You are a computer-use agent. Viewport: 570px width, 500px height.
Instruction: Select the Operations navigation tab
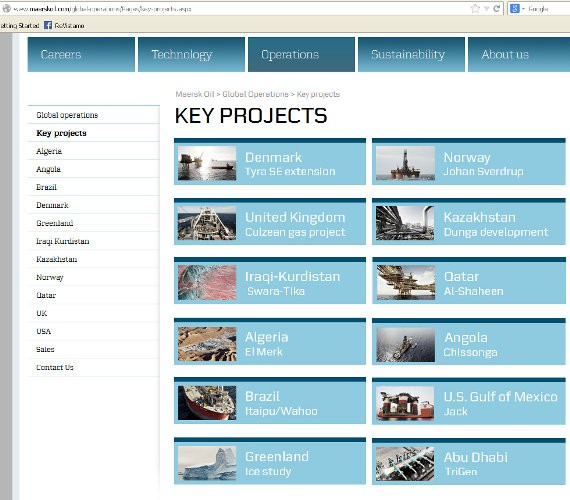pos(301,55)
